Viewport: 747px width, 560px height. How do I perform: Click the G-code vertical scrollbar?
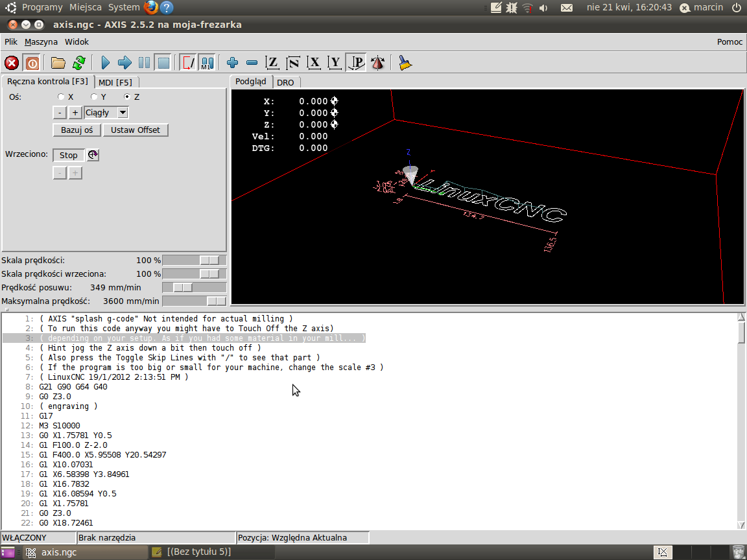click(741, 421)
